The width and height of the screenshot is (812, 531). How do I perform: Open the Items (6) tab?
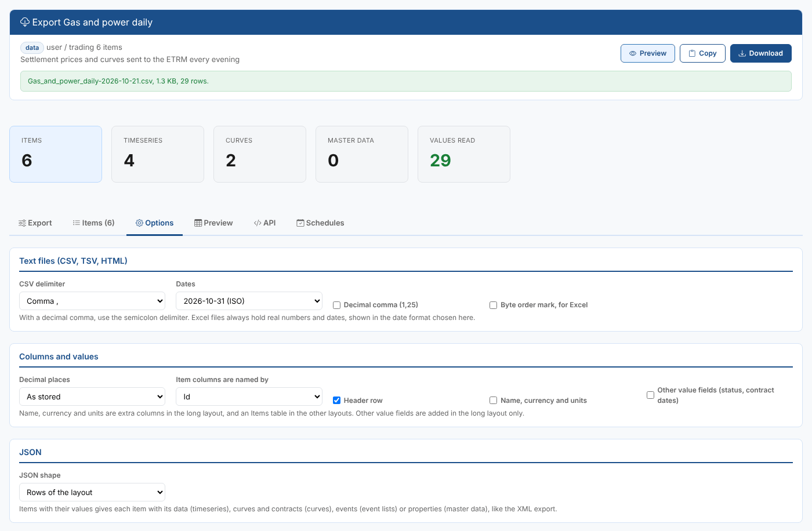(x=94, y=223)
